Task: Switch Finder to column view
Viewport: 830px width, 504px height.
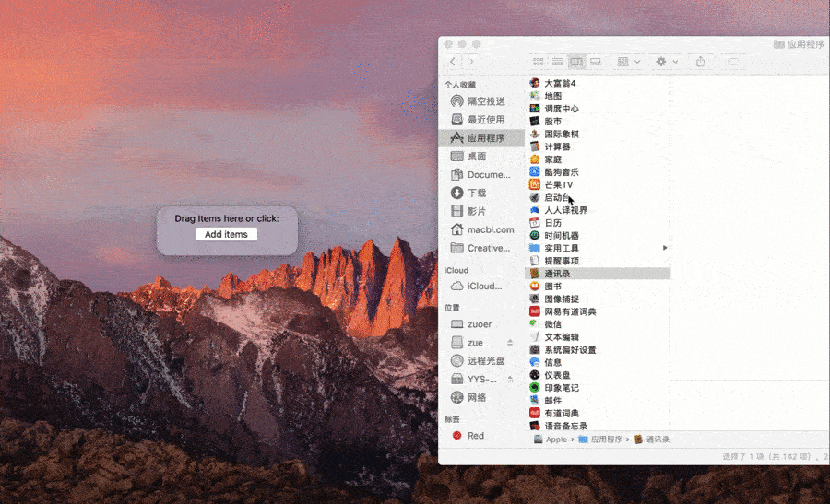Action: [x=575, y=62]
